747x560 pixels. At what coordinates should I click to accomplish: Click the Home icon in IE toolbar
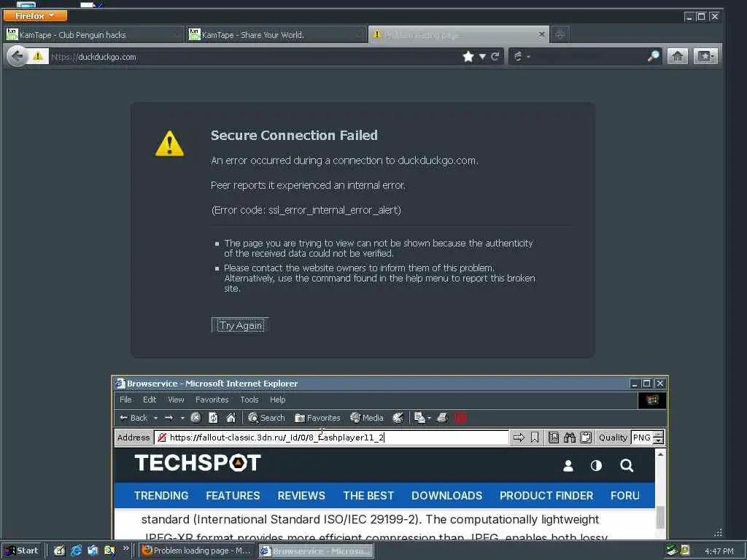click(231, 418)
